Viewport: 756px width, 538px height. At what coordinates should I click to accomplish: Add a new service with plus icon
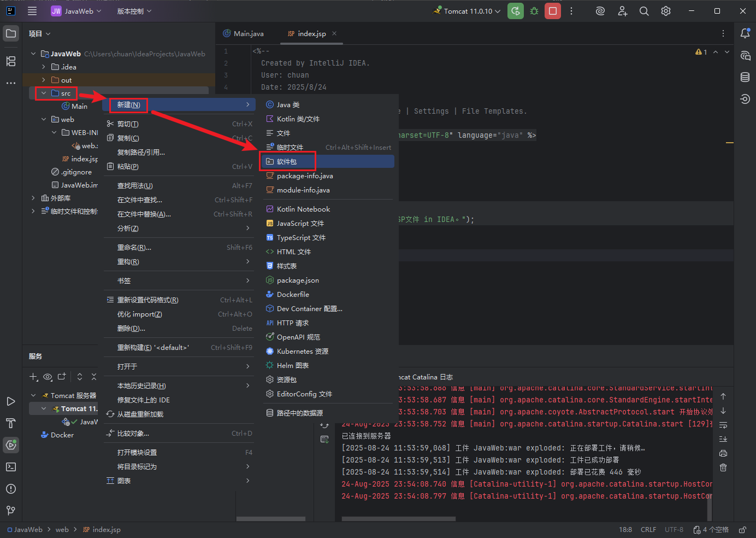click(x=33, y=377)
